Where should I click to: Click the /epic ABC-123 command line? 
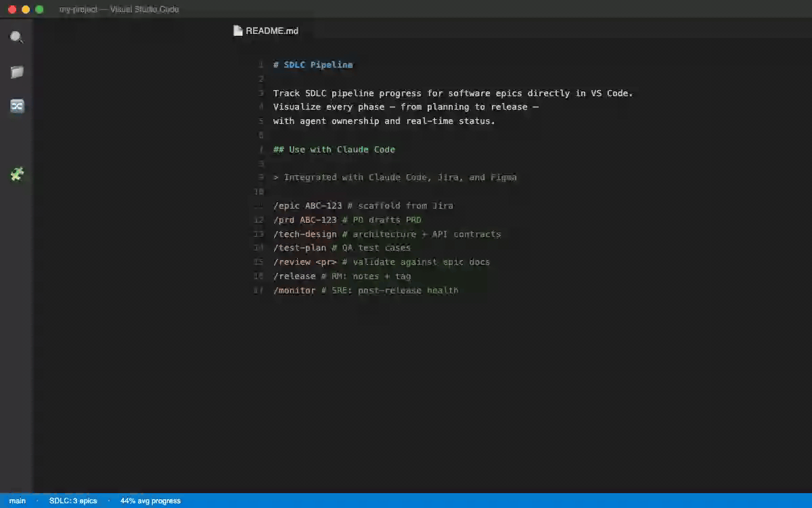point(363,205)
